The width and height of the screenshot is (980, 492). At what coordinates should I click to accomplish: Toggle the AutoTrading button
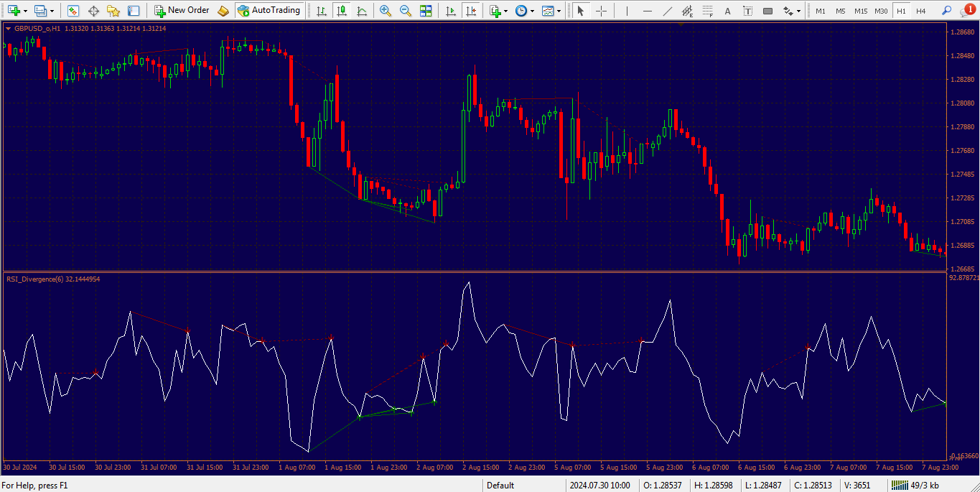[x=269, y=10]
